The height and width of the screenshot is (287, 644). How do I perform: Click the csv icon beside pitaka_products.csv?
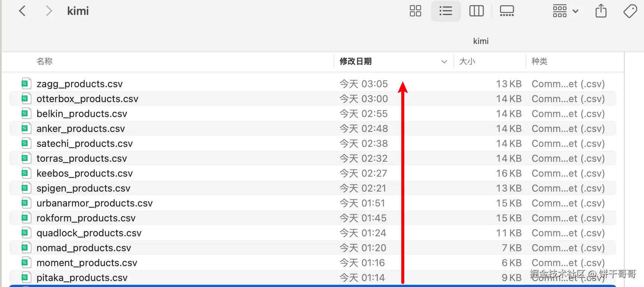point(26,277)
